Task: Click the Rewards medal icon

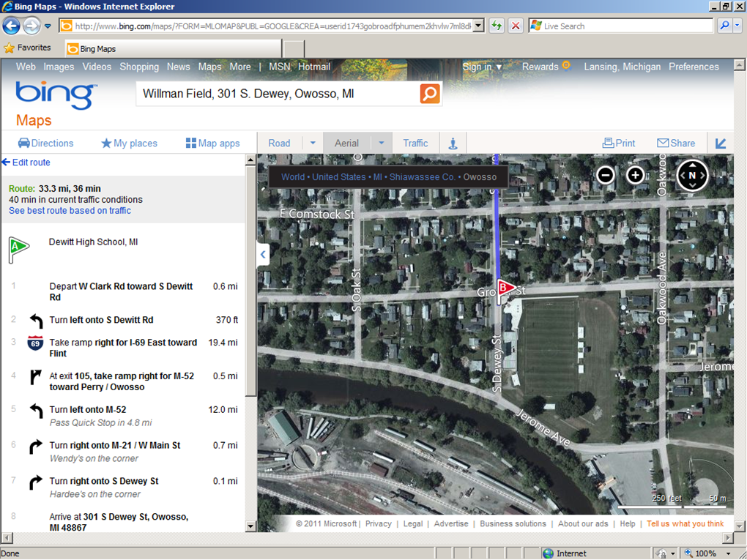Action: tap(566, 65)
